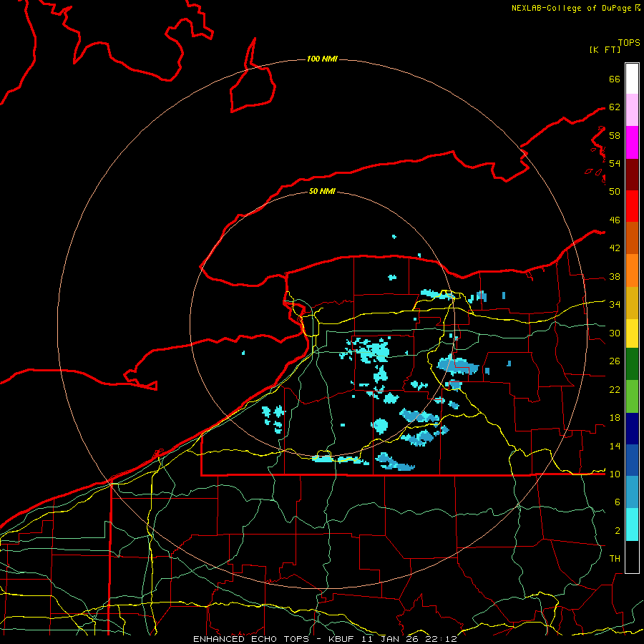Image resolution: width=644 pixels, height=644 pixels.
Task: Click the 10 value on the legend
Action: point(615,474)
